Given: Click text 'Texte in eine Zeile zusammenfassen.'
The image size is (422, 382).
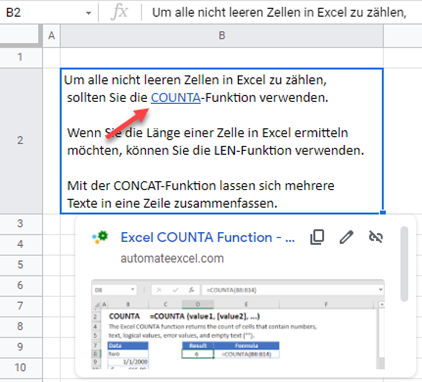Looking at the screenshot, I should (172, 203).
